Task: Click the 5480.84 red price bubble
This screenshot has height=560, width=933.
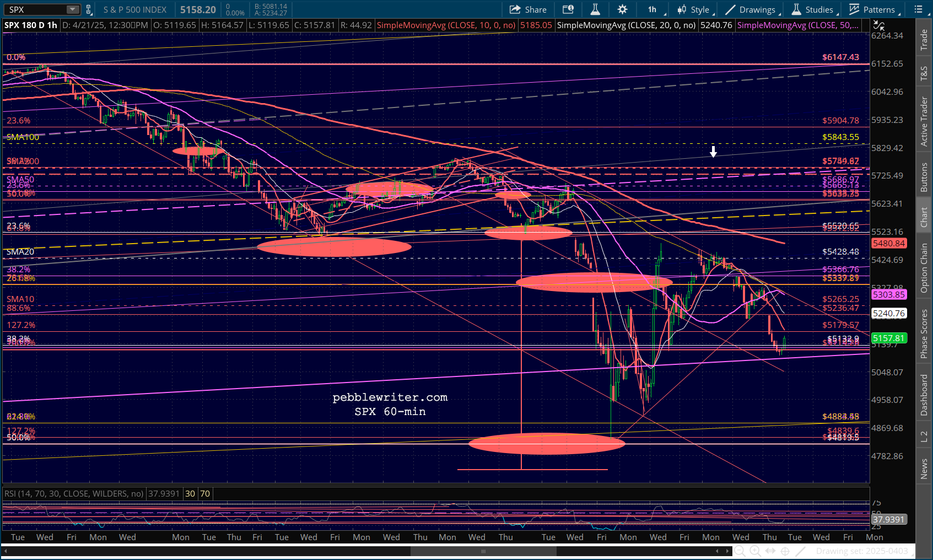Action: tap(889, 244)
